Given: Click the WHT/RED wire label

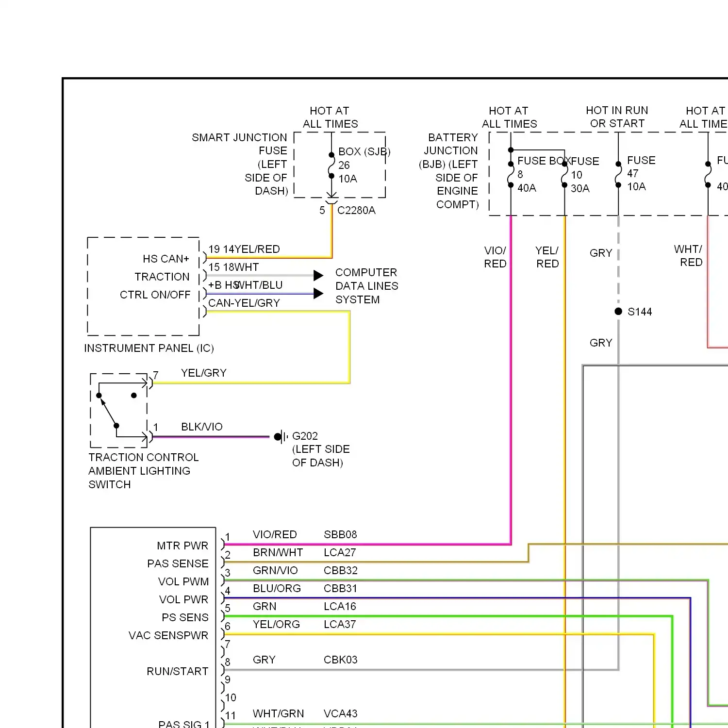Looking at the screenshot, I should pyautogui.click(x=688, y=256).
